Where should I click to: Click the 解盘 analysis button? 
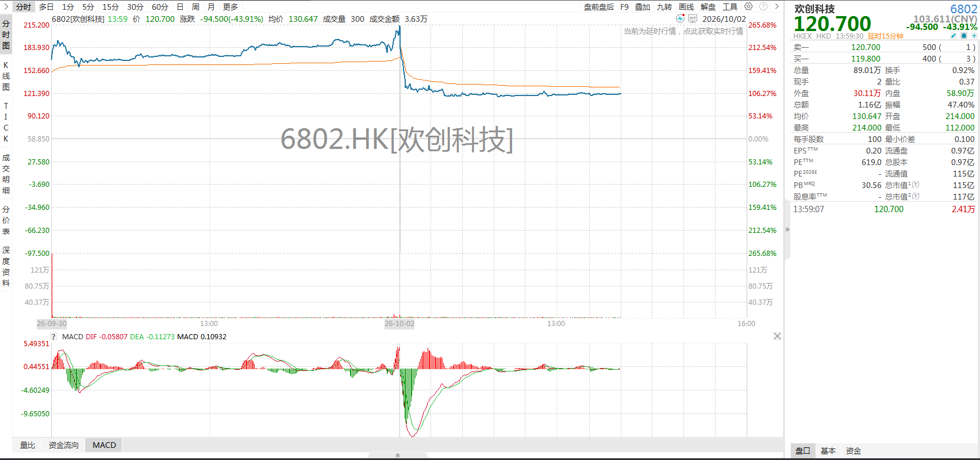(x=708, y=7)
